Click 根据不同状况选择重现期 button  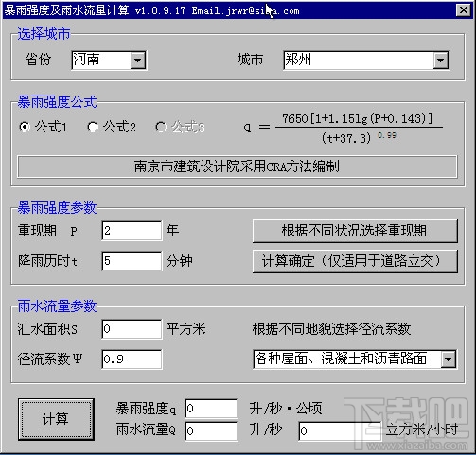tap(355, 231)
